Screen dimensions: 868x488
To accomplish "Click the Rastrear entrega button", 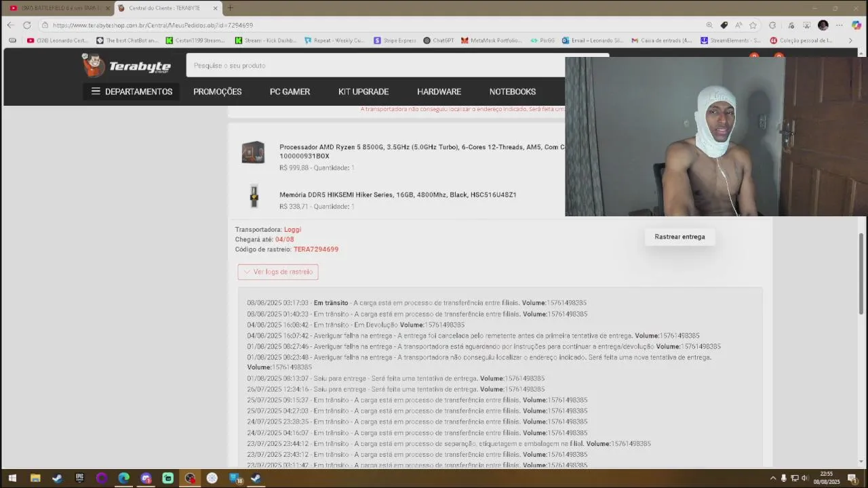I will 679,237.
